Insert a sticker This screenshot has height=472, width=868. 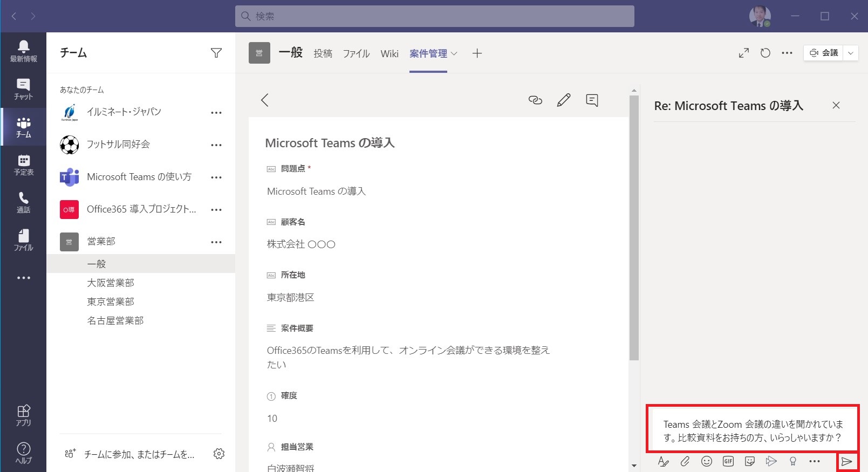point(750,461)
